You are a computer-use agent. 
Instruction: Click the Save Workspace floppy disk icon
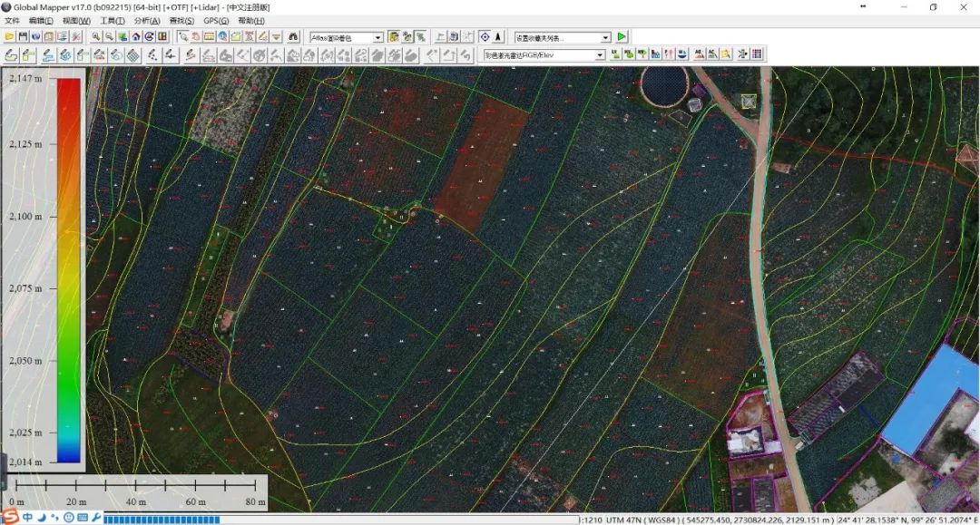pos(23,37)
